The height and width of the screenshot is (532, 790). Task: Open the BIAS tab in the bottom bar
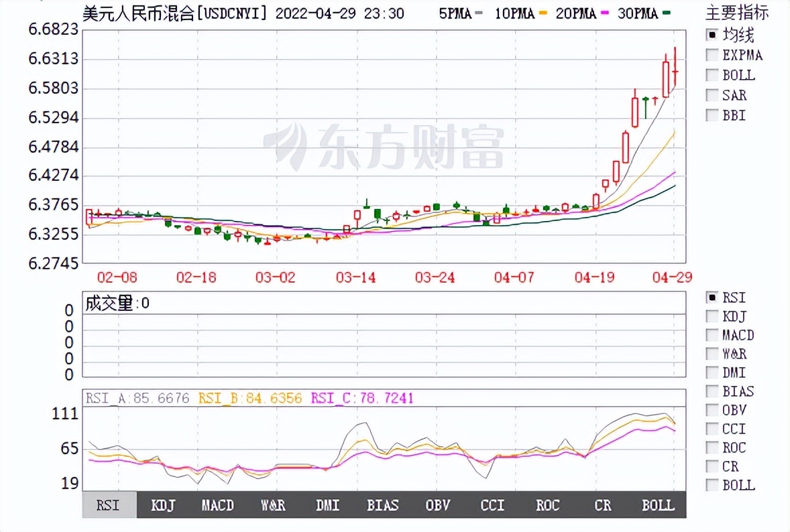coord(382,506)
